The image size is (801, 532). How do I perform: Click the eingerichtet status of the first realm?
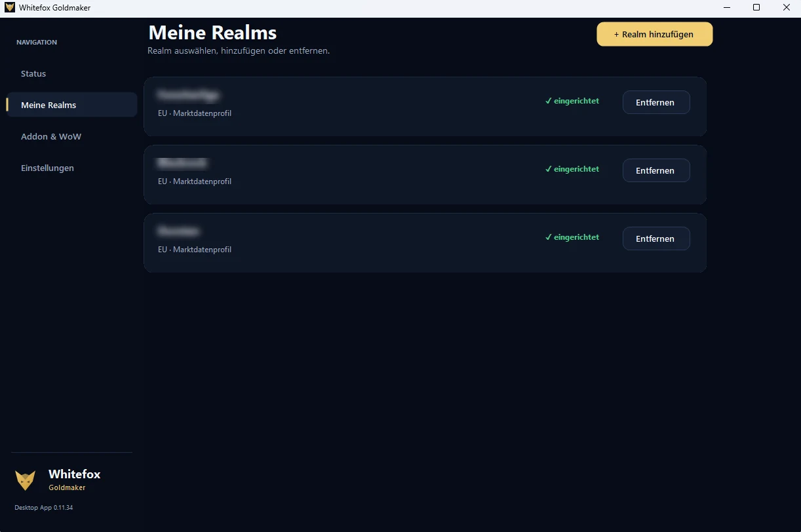[572, 101]
